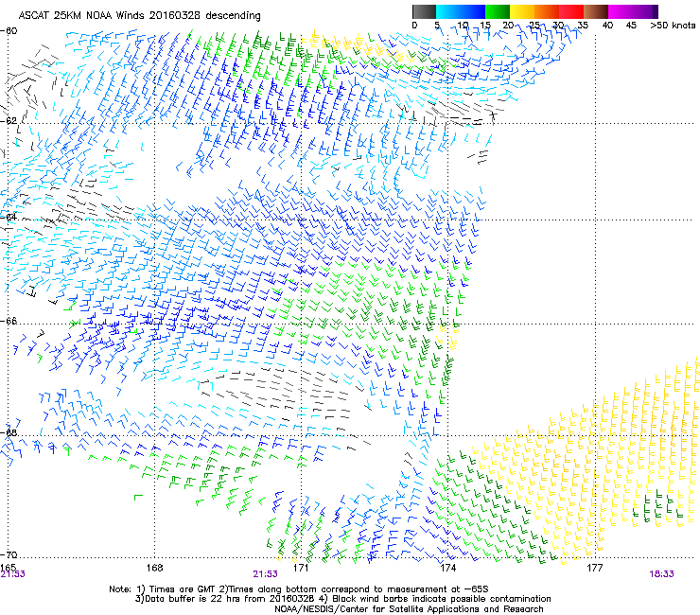The width and height of the screenshot is (700, 615).
Task: Select the gray 0-5 knots legend segment
Action: [424, 11]
